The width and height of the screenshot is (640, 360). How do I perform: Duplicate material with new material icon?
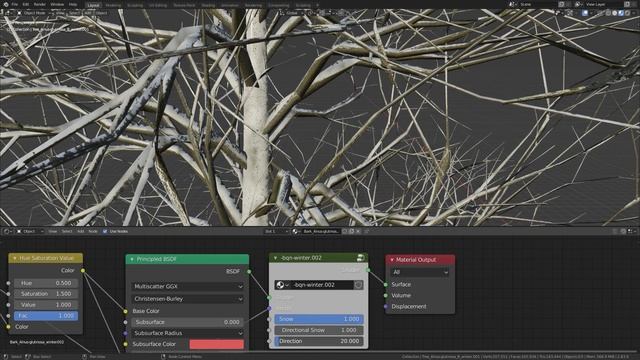(351, 231)
